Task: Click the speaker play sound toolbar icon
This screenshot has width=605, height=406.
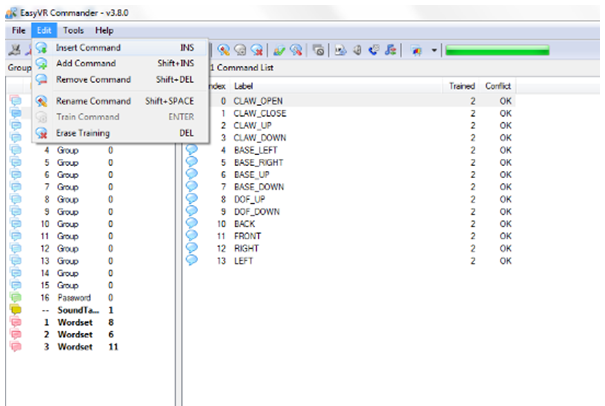Action: (x=357, y=50)
